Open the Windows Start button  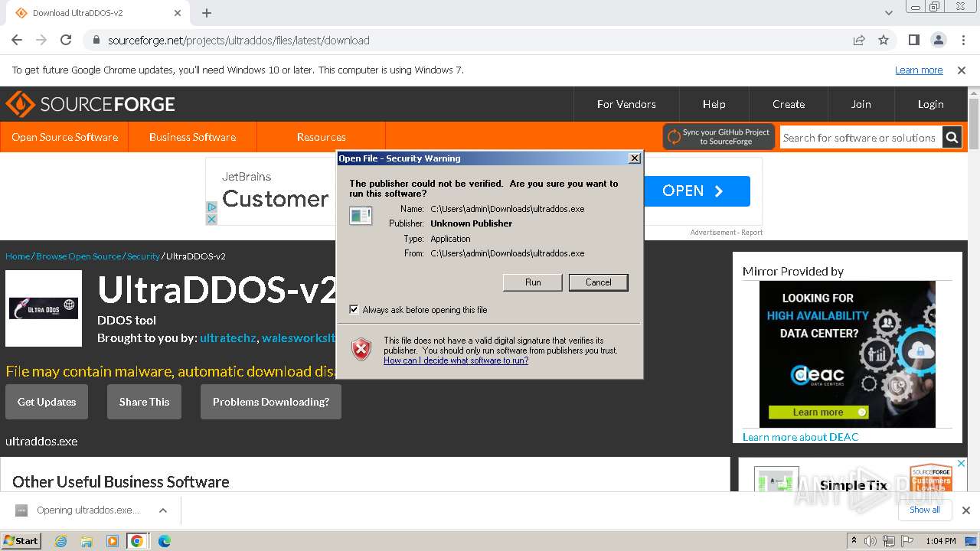coord(21,540)
